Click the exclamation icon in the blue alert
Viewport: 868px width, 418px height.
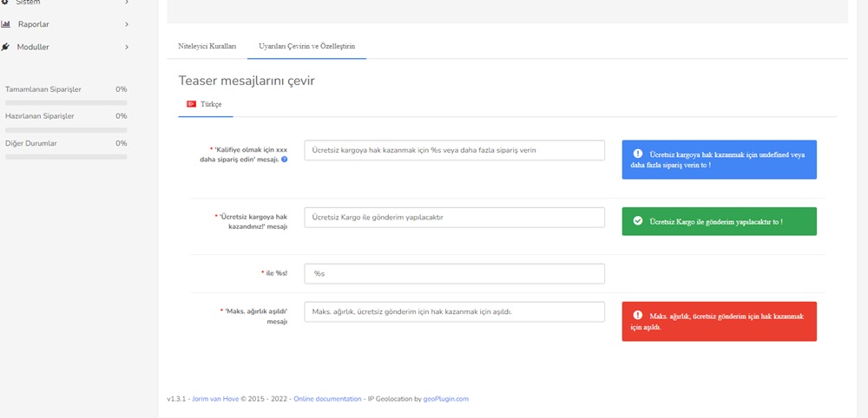click(x=638, y=153)
